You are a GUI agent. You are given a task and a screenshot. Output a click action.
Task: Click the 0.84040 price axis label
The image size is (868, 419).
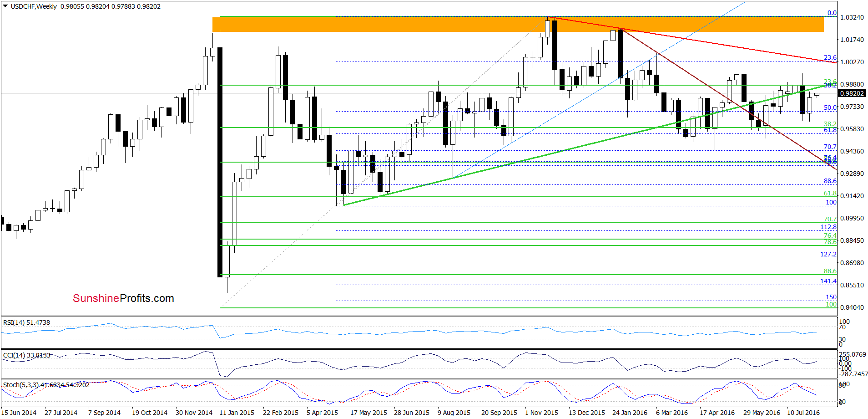(852, 307)
